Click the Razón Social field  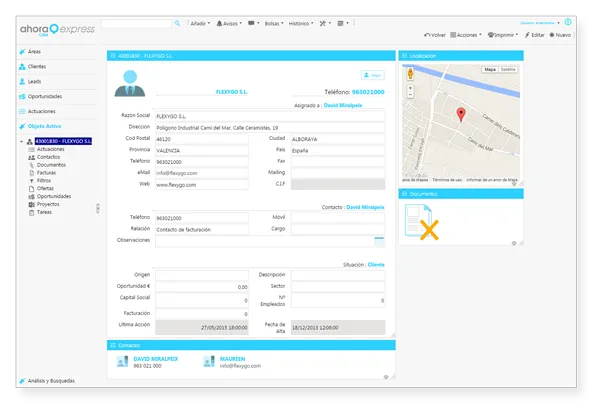click(x=270, y=116)
